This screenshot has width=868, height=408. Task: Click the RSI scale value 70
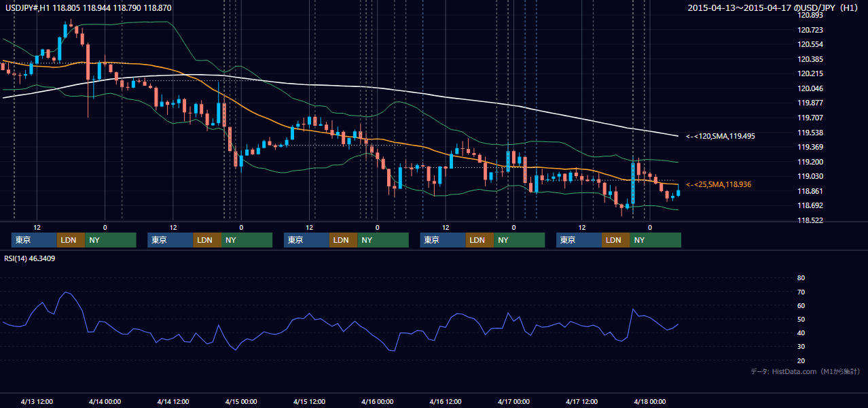[801, 292]
